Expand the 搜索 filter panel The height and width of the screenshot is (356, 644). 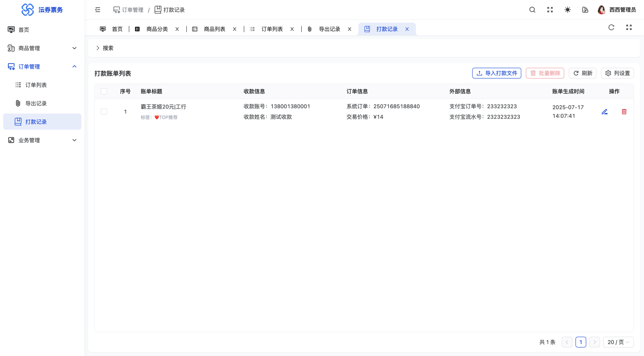105,48
